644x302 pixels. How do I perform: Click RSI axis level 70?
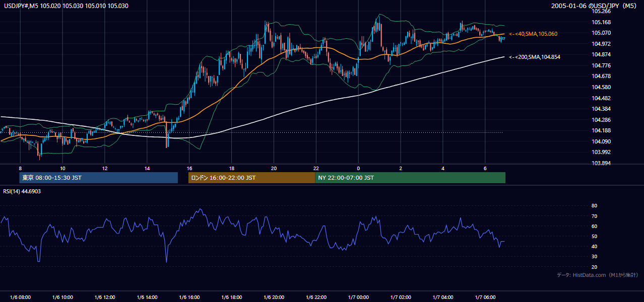click(594, 216)
